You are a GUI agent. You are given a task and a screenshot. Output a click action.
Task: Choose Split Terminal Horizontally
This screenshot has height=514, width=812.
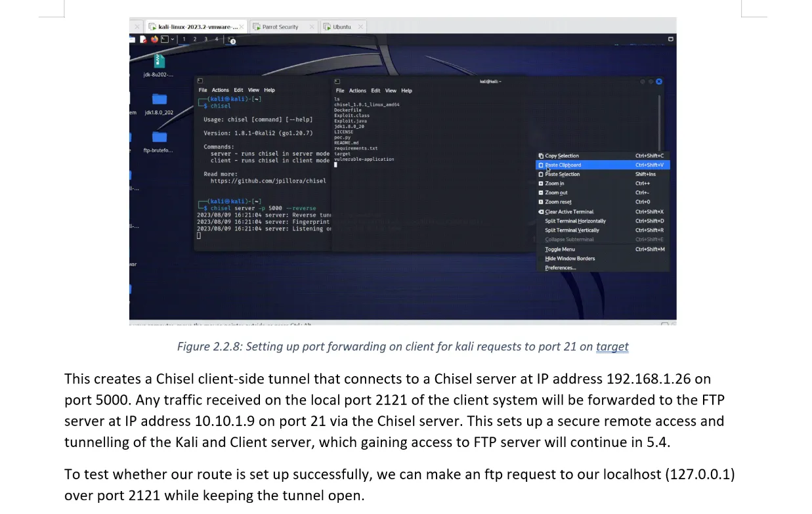pyautogui.click(x=602, y=221)
